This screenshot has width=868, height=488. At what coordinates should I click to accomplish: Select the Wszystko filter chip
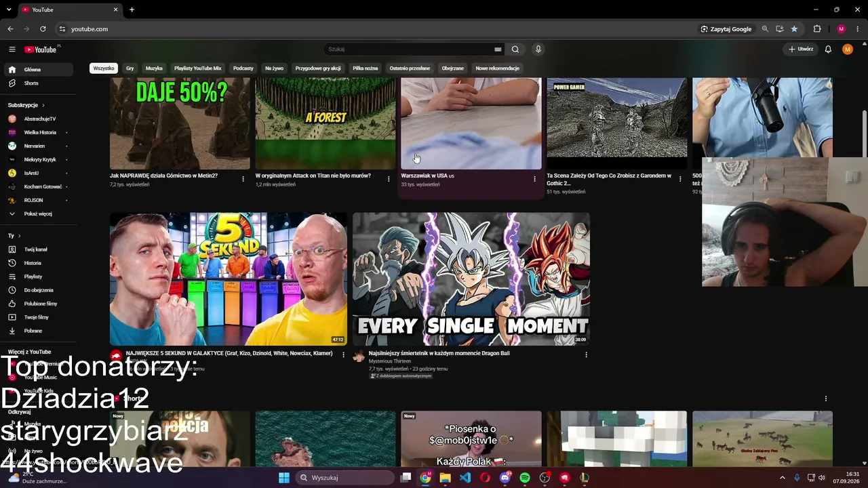click(104, 68)
